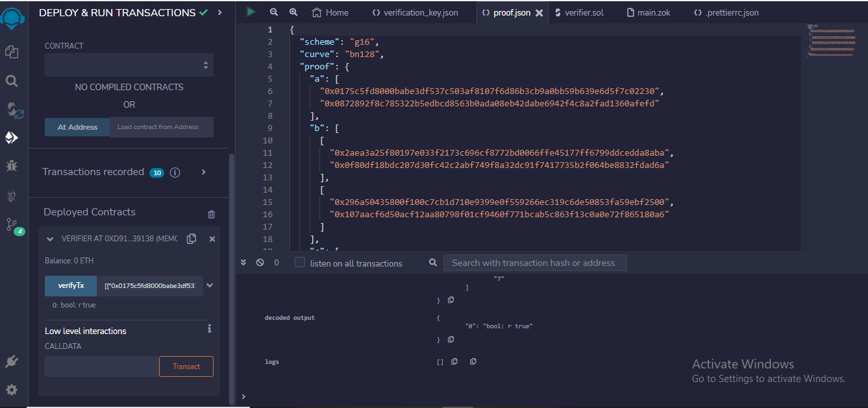Run proof.json with the green play button
Image resolution: width=868 pixels, height=408 pixels.
point(251,12)
